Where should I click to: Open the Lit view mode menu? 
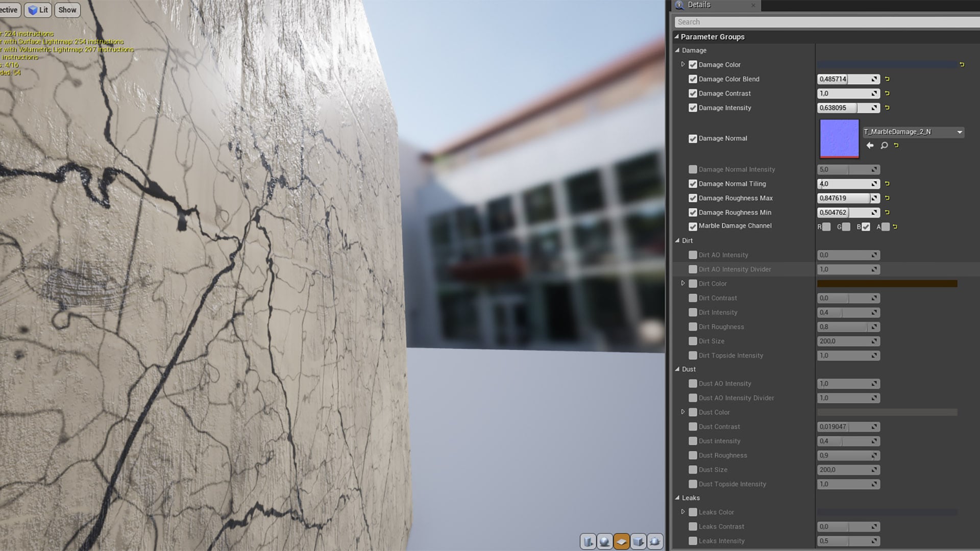(38, 10)
